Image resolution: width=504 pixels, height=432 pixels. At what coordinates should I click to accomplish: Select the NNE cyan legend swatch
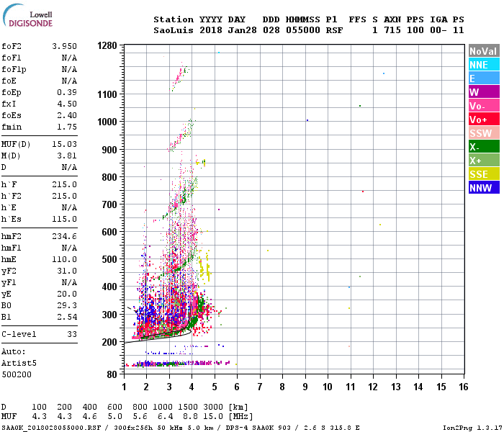pos(484,65)
